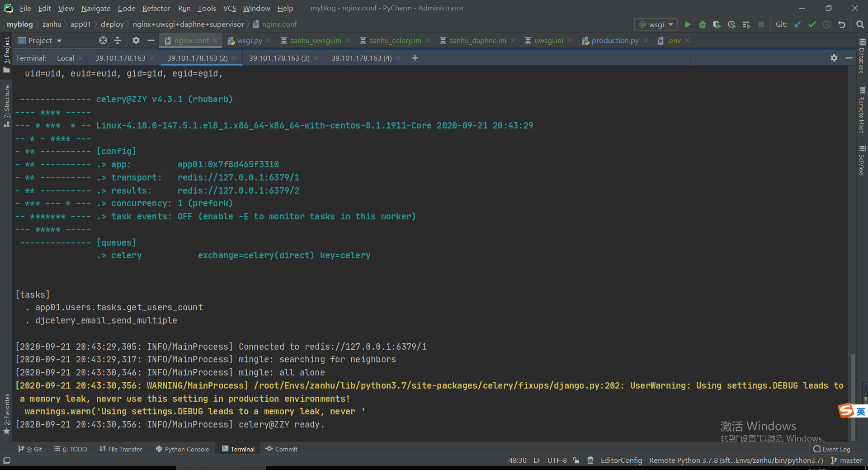Open terminal settings gear
Screen dimensions: 868x470
(834, 58)
